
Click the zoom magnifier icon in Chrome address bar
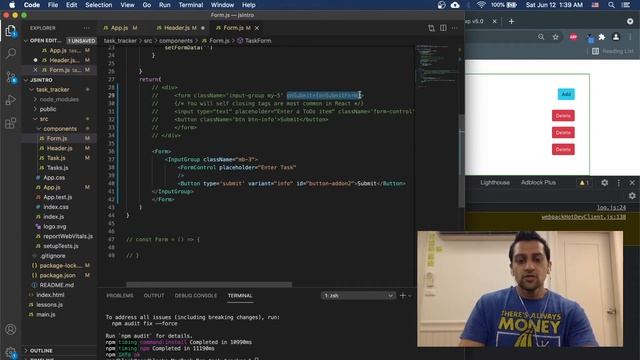(x=541, y=37)
